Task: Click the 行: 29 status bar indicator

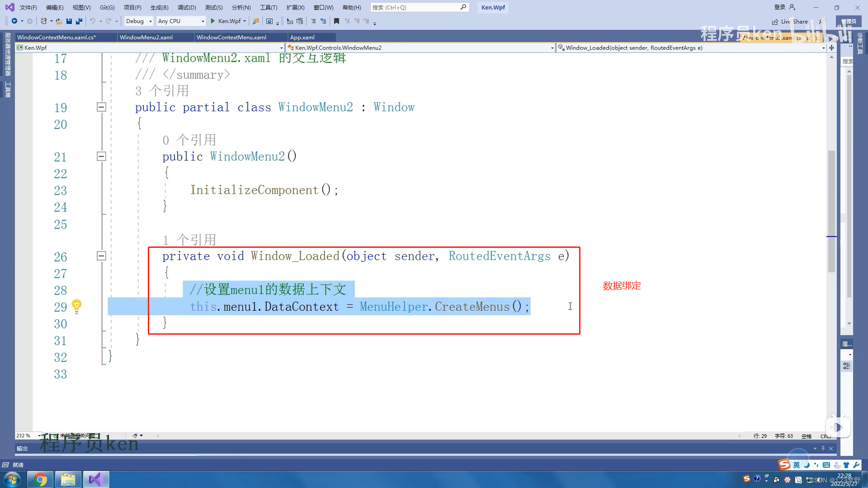Action: click(x=760, y=436)
